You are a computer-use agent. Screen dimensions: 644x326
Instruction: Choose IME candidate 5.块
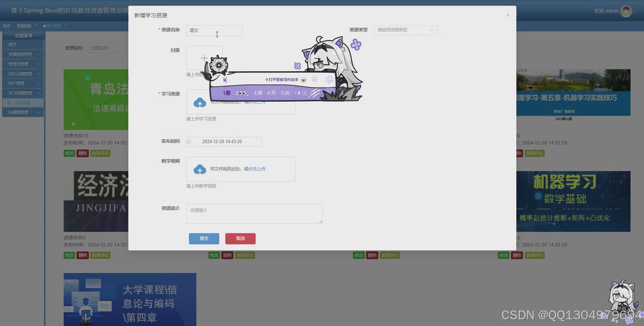click(285, 93)
